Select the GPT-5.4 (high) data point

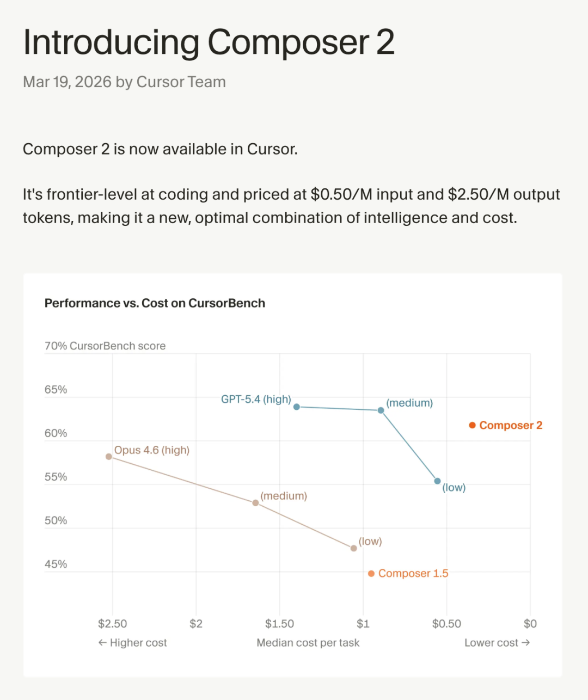pos(297,407)
